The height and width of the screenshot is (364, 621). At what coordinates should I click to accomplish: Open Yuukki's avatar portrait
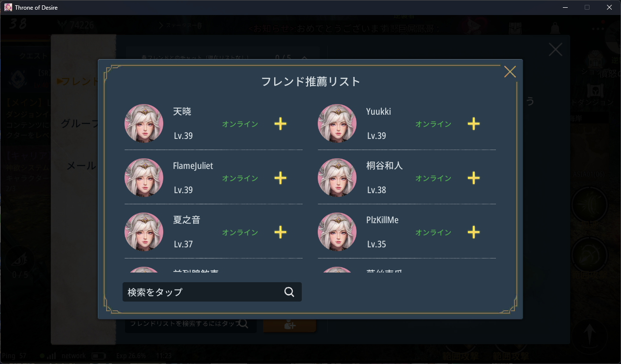pos(337,123)
